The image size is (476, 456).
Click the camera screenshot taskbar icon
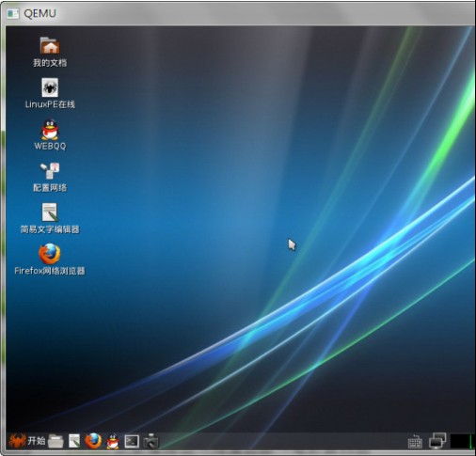pyautogui.click(x=151, y=441)
